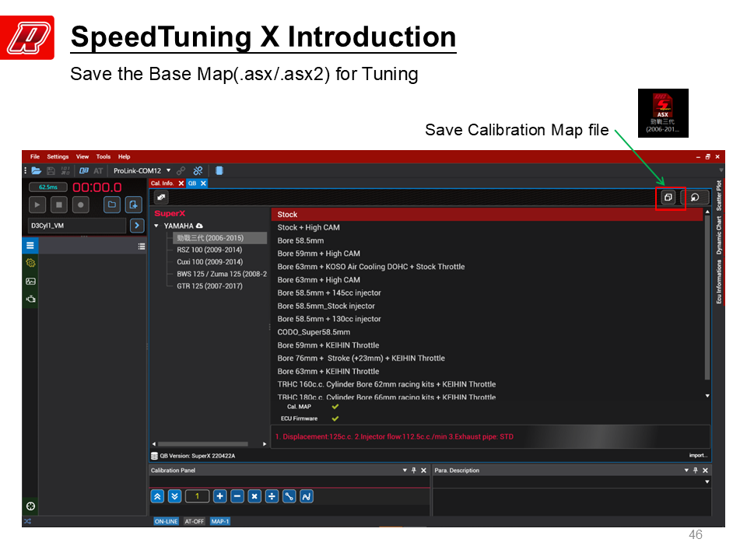The height and width of the screenshot is (560, 747).
Task: Click the crosshair target icon at bottom left
Action: pos(30,506)
